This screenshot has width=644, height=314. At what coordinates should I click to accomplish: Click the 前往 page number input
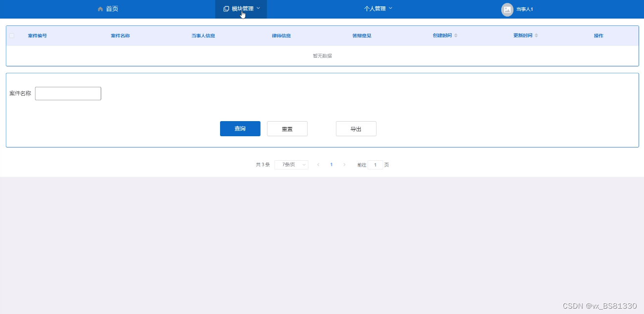coord(376,165)
